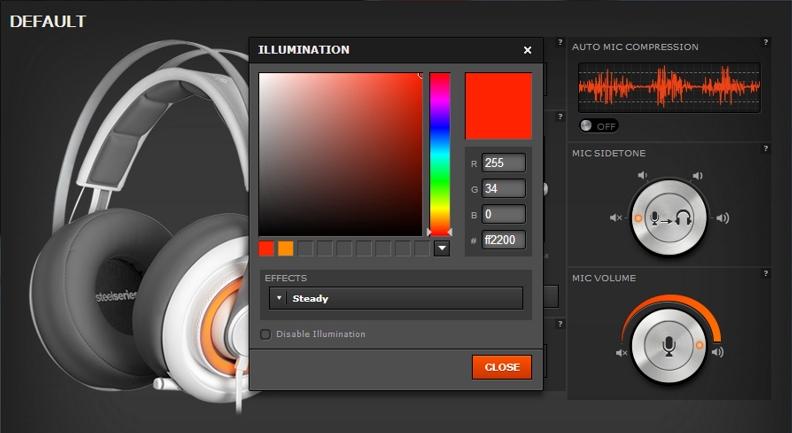Select the red saved color swatch
The height and width of the screenshot is (433, 792).
click(266, 248)
